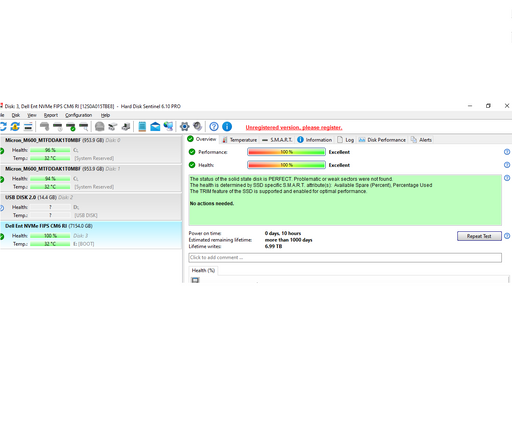
Task: Click the comment input field
Action: (x=345, y=258)
